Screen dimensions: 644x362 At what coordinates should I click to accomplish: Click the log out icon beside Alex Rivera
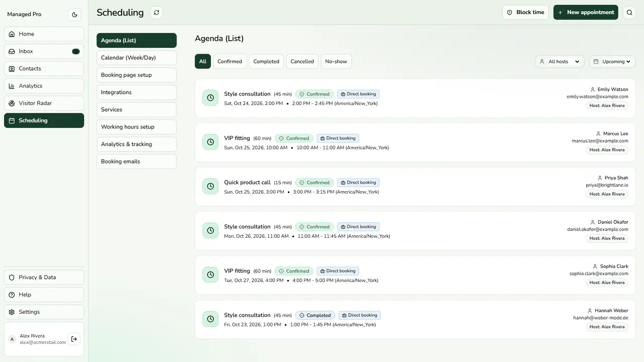point(74,339)
